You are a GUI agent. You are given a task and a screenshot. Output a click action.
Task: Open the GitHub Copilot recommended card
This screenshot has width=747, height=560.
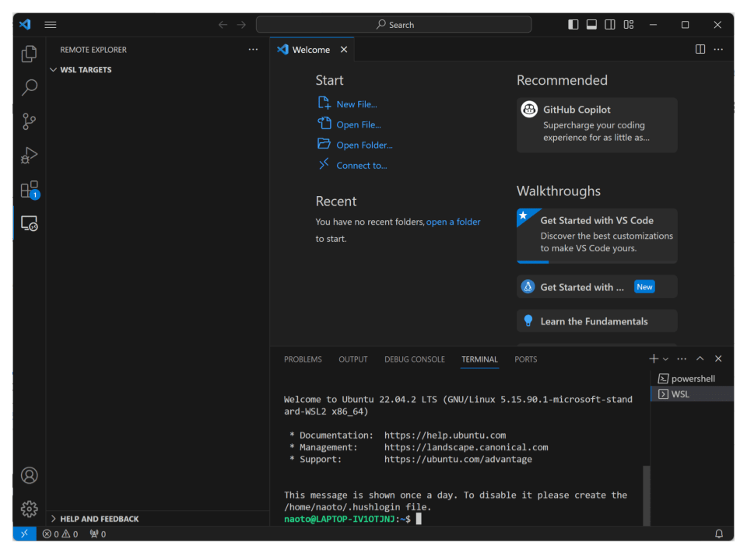tap(597, 124)
